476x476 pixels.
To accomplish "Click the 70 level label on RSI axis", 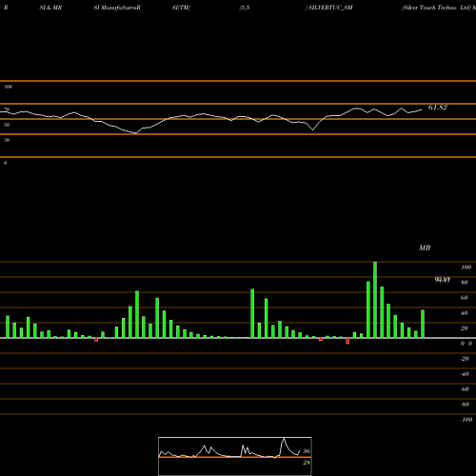I will [x=7, y=109].
